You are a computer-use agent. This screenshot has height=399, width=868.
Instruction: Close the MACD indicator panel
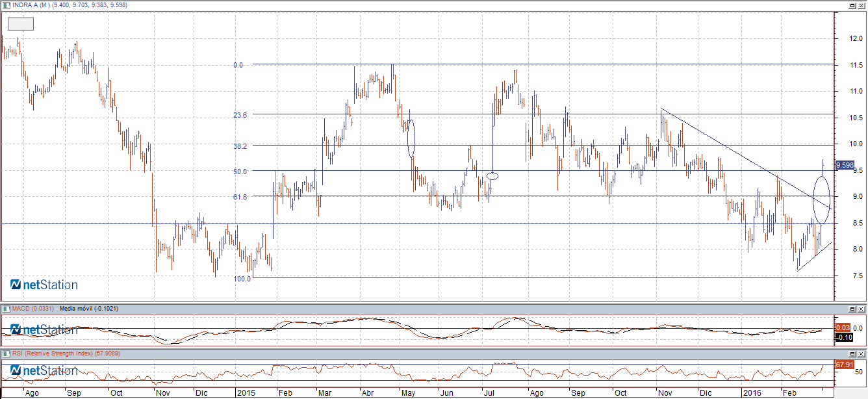(862, 308)
